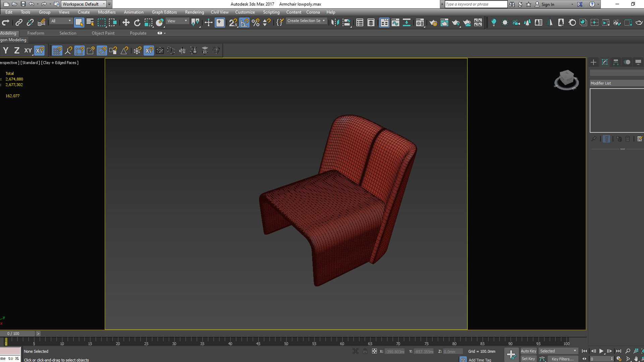The width and height of the screenshot is (644, 362).
Task: Click Select and Place tool
Action: [x=160, y=22]
